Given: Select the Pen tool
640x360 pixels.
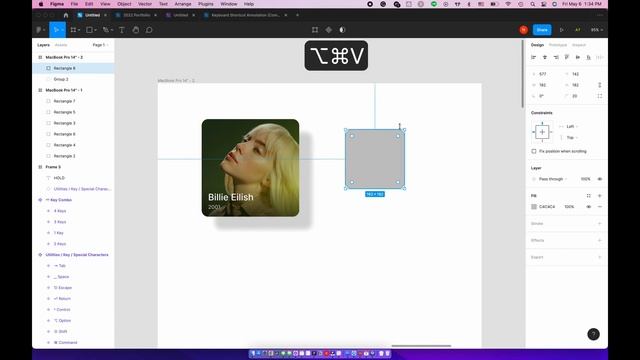Looking at the screenshot, I should [x=105, y=30].
